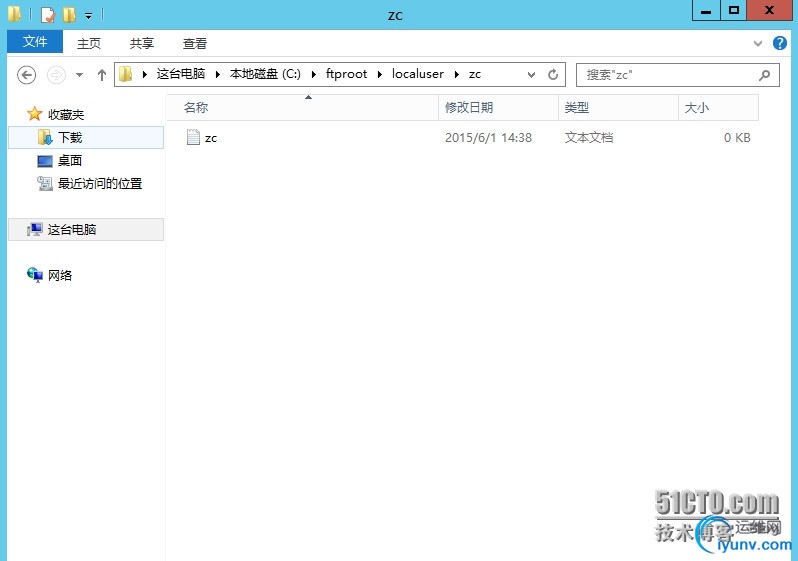Open 最近访问的位置 in navigation pane
The height and width of the screenshot is (561, 798).
point(90,184)
